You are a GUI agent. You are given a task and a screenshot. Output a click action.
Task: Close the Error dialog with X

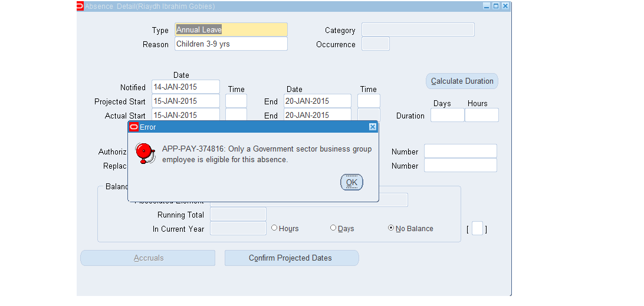pyautogui.click(x=372, y=127)
